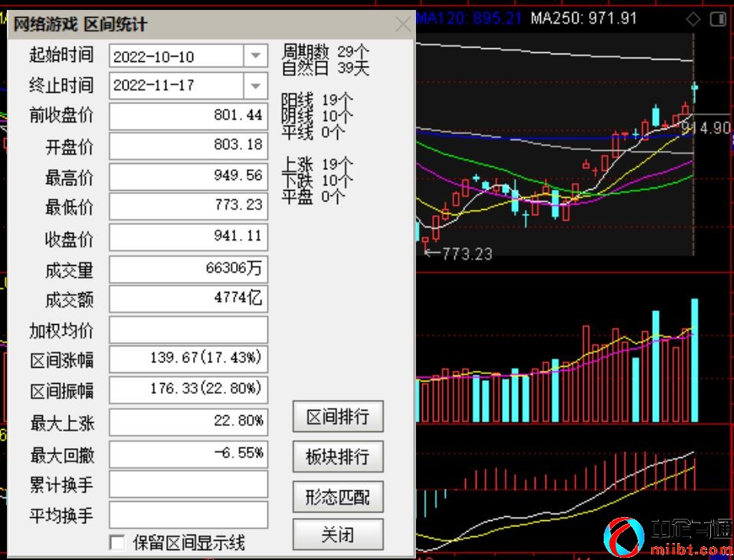Select the 最大回撤 field showing -6.55%
The width and height of the screenshot is (734, 560).
pos(188,454)
